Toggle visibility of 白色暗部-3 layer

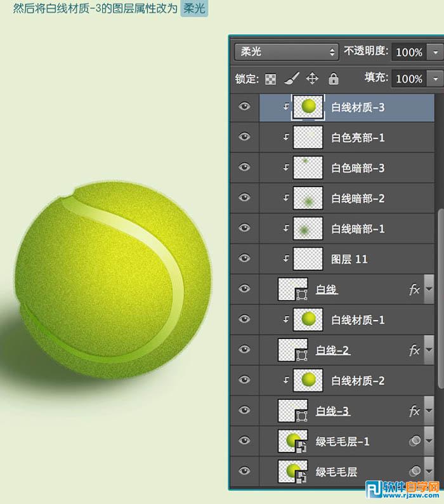tap(244, 167)
